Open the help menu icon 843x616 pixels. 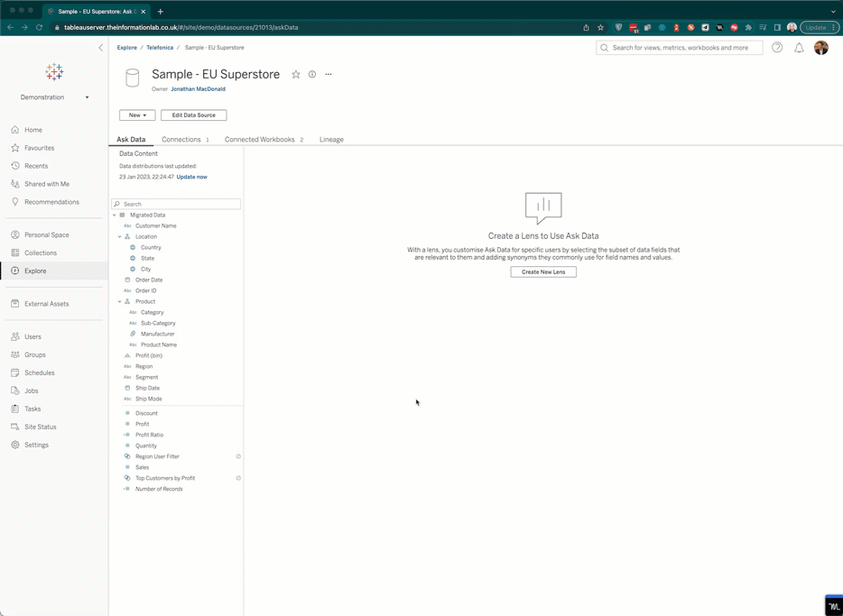click(777, 48)
